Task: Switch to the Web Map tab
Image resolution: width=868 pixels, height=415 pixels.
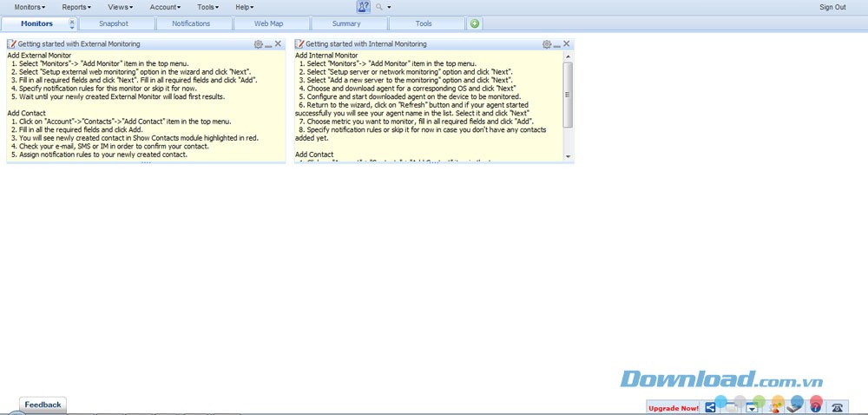Action: tap(268, 23)
